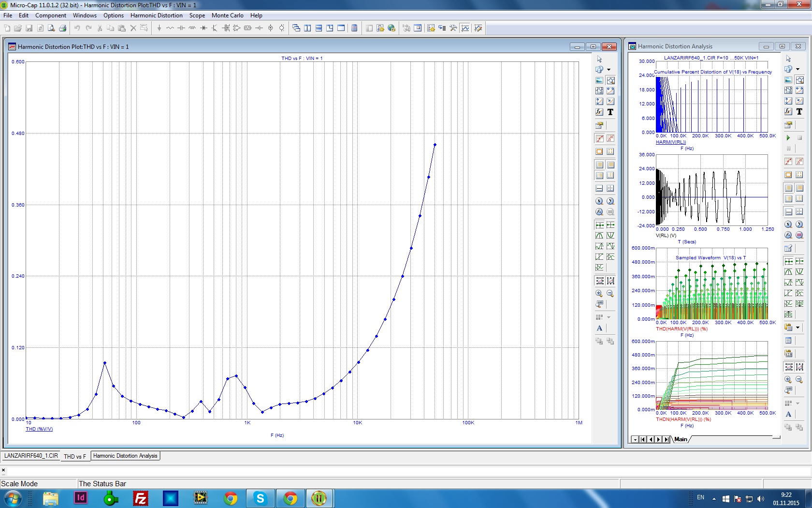The image size is (812, 508).
Task: Click the Paste clipboard icon
Action: click(x=122, y=28)
